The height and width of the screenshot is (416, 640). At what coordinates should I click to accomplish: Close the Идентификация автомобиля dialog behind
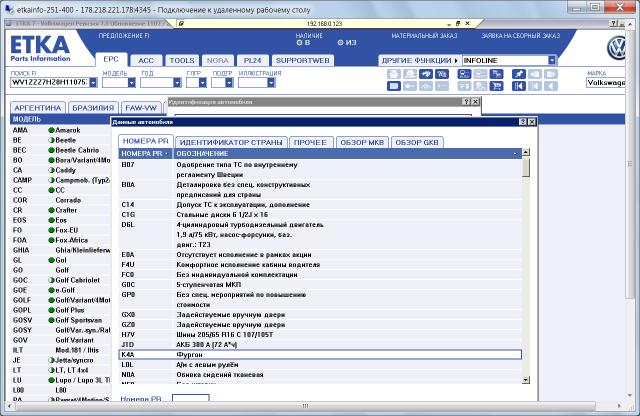pyautogui.click(x=475, y=102)
